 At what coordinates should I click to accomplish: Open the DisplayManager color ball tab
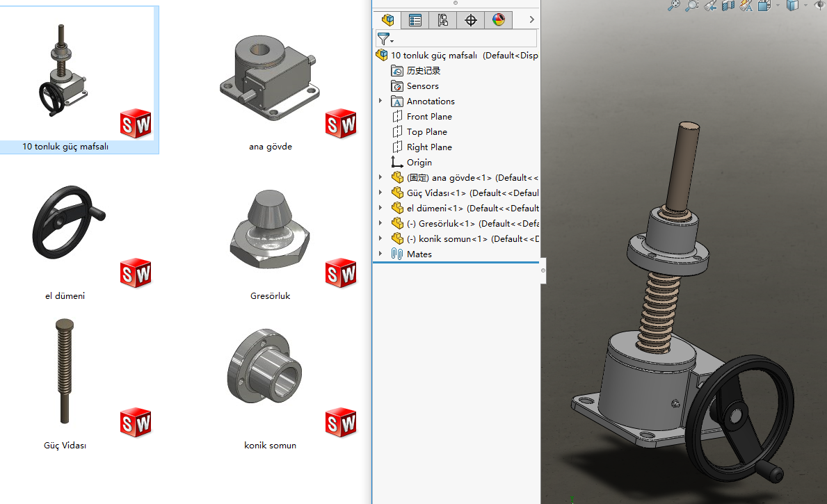point(499,20)
